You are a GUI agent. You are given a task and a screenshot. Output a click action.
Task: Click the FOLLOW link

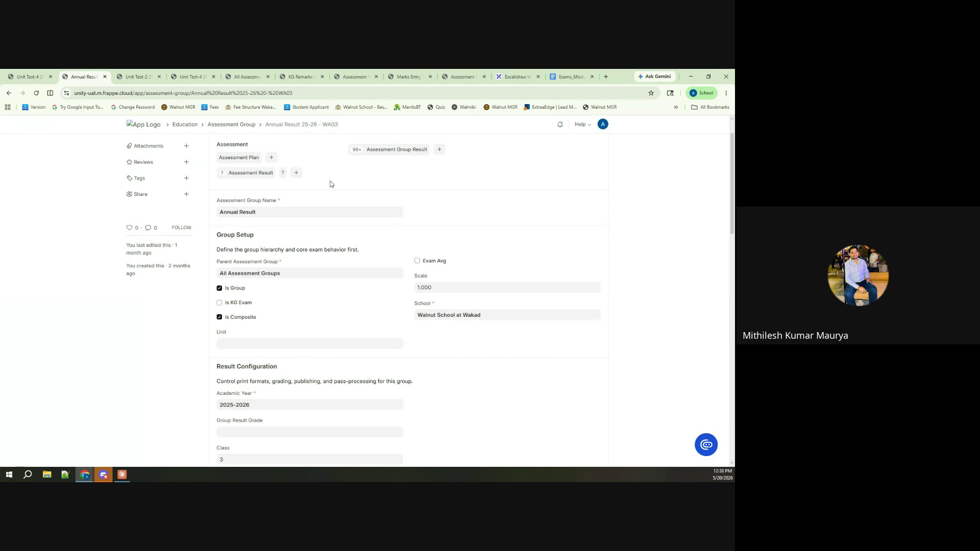click(181, 228)
